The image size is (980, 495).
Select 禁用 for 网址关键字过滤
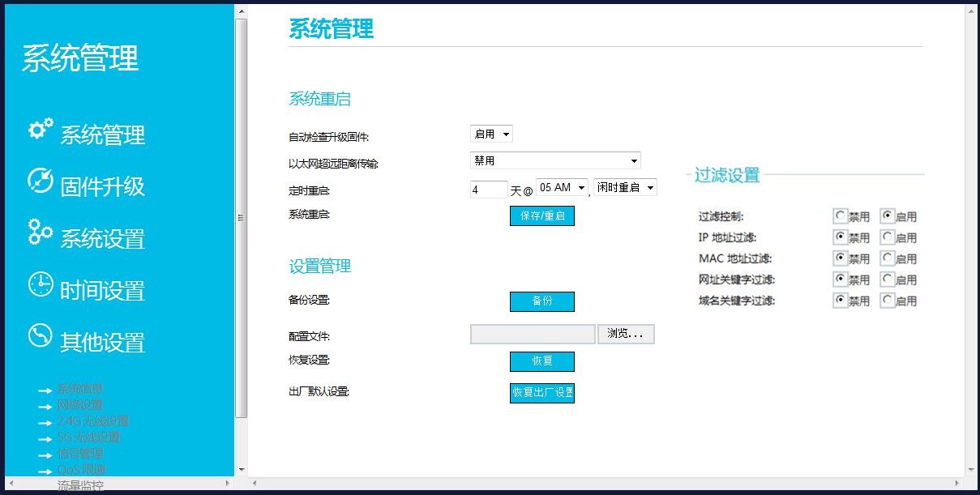pos(840,280)
